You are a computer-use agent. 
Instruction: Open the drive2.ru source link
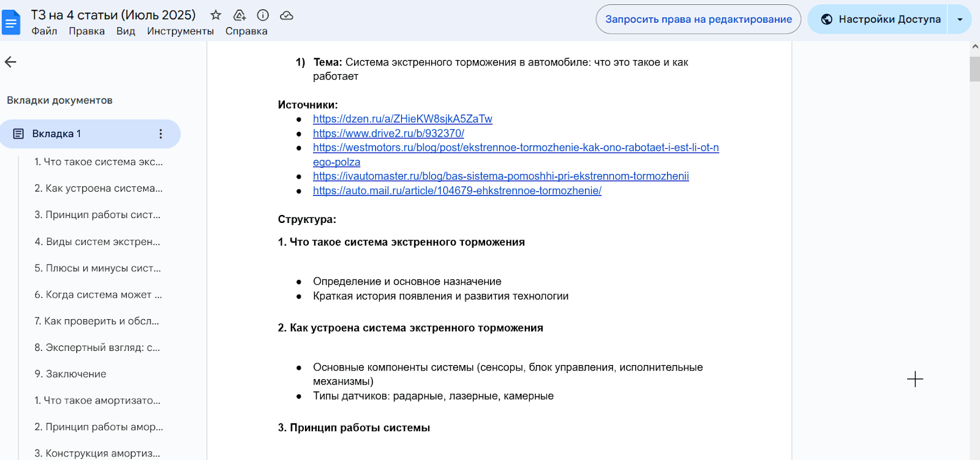[388, 133]
